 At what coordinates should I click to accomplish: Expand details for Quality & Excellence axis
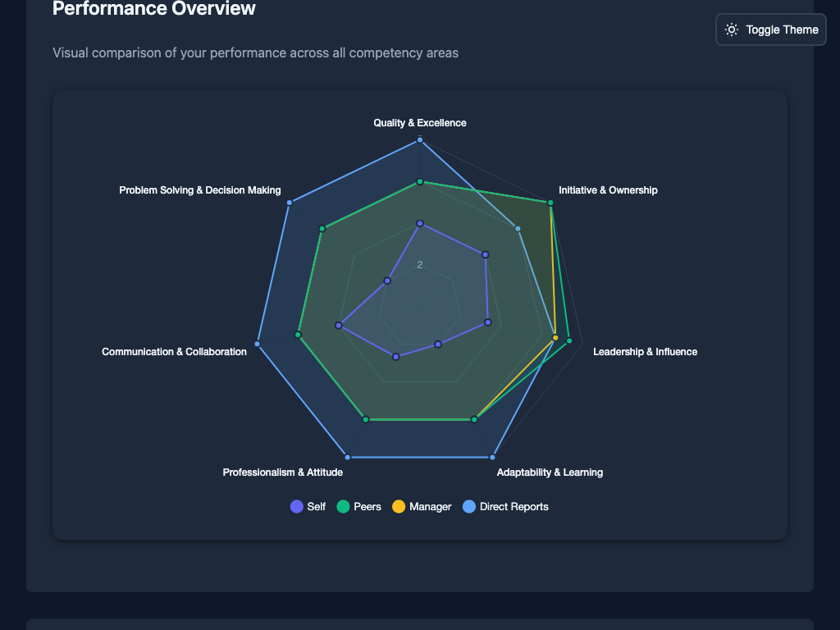pos(419,122)
